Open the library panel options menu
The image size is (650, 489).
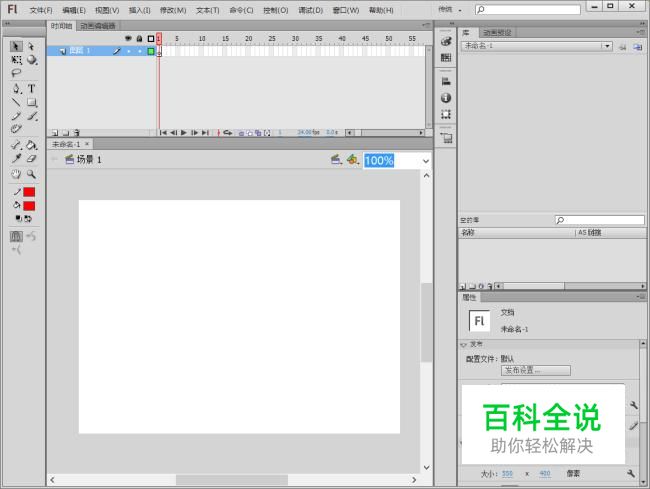(x=640, y=32)
